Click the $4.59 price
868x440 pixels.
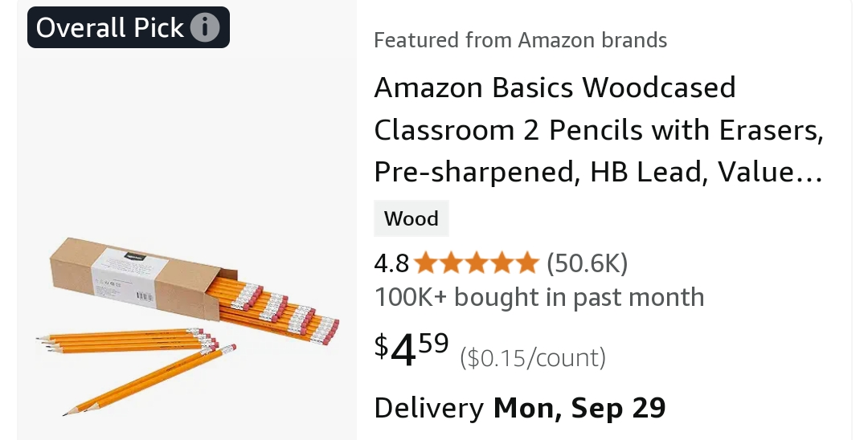point(411,349)
